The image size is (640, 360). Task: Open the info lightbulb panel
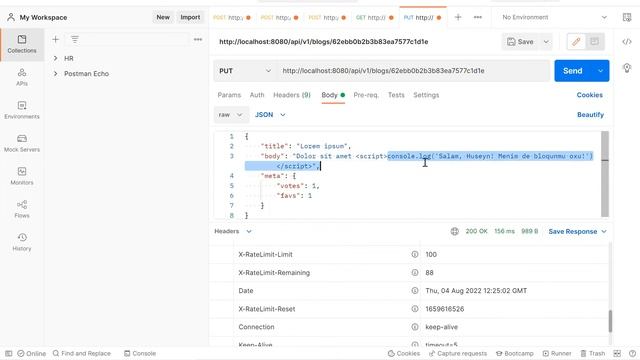tap(627, 68)
